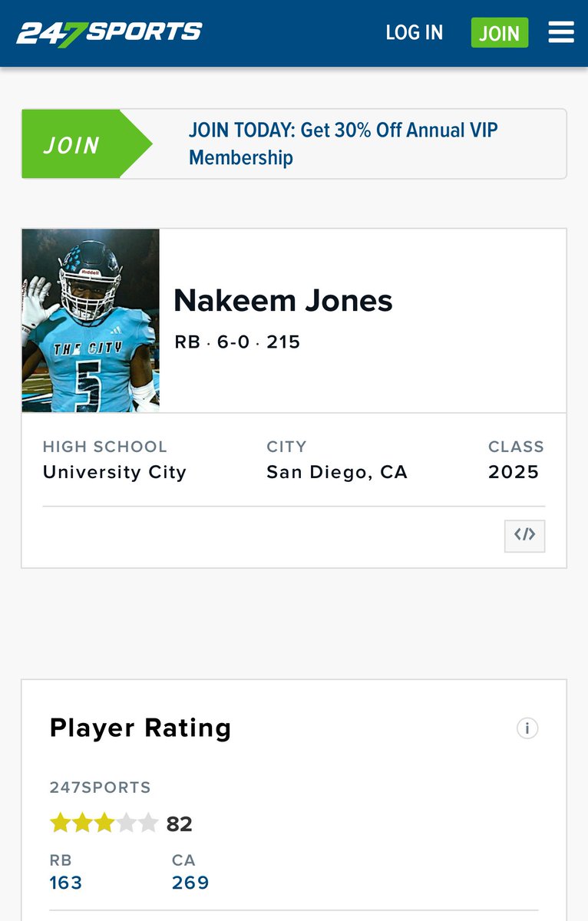Click the class year 2025
Screen dimensions: 588x921
(x=514, y=472)
